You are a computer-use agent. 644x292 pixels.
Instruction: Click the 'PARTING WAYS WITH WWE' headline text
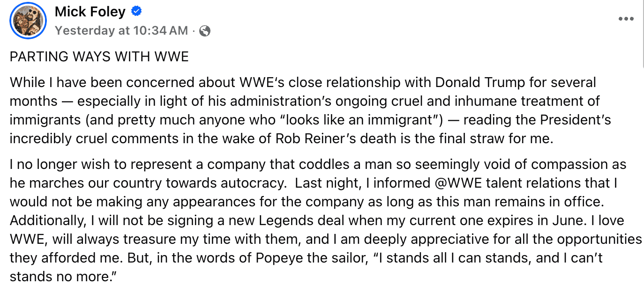[98, 56]
